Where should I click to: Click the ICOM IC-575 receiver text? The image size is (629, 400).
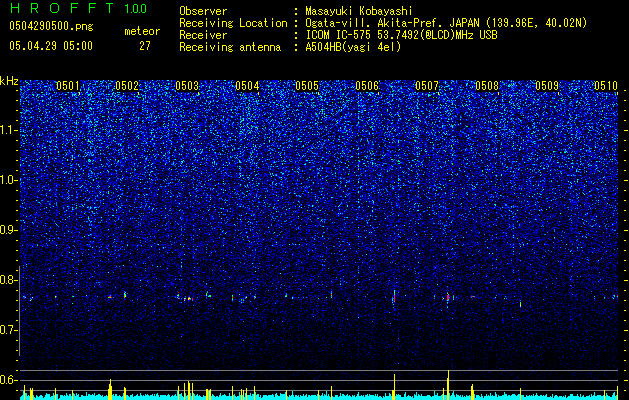[401, 35]
